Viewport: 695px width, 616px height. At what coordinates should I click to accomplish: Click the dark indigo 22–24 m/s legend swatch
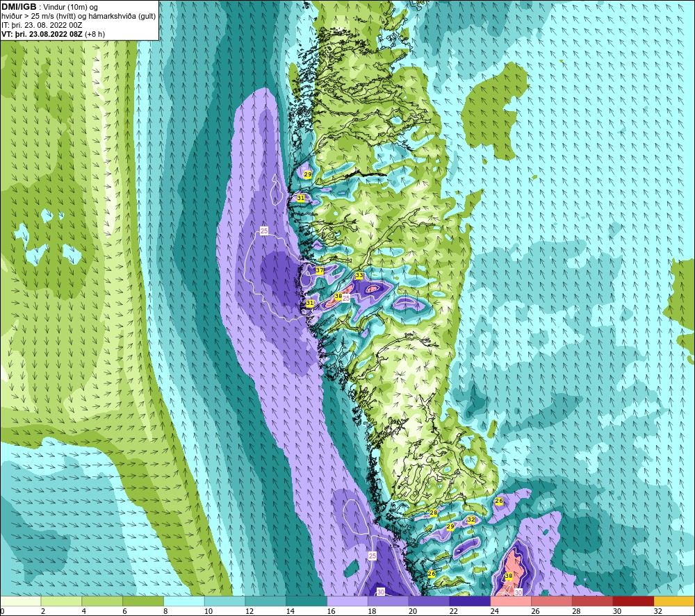pyautogui.click(x=470, y=601)
